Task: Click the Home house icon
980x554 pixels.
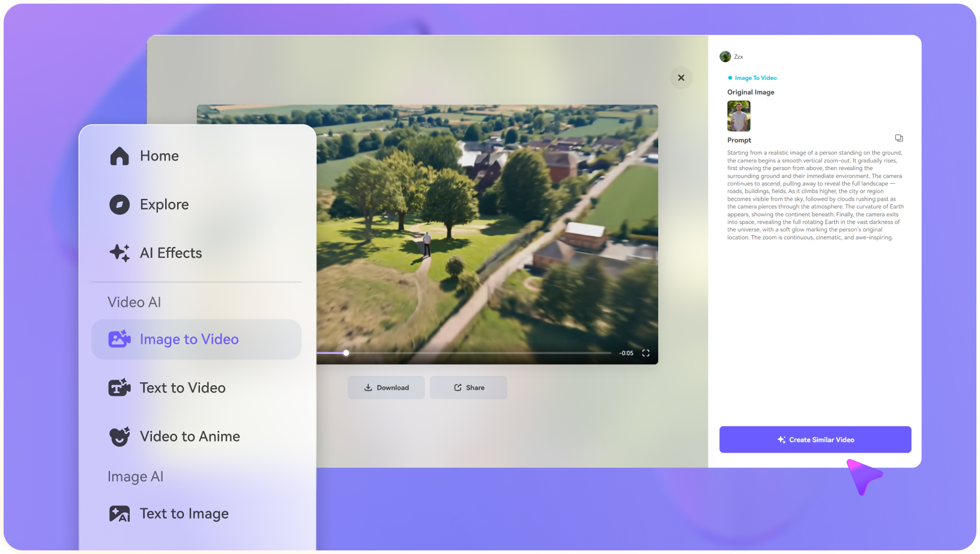Action: (119, 156)
